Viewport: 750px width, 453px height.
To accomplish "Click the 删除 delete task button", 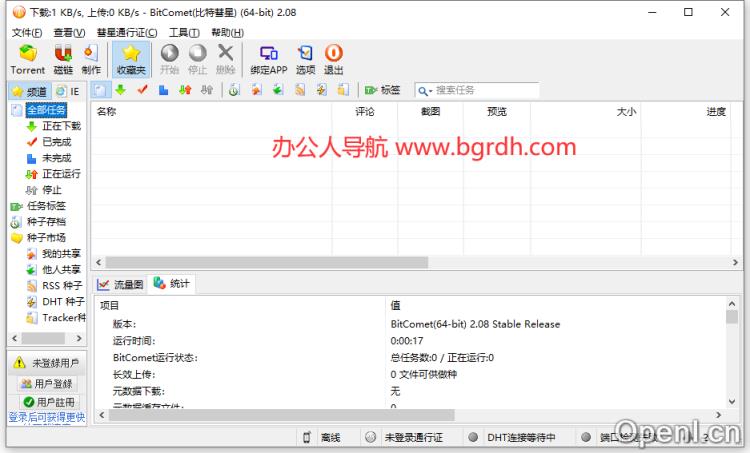I will 225,59.
